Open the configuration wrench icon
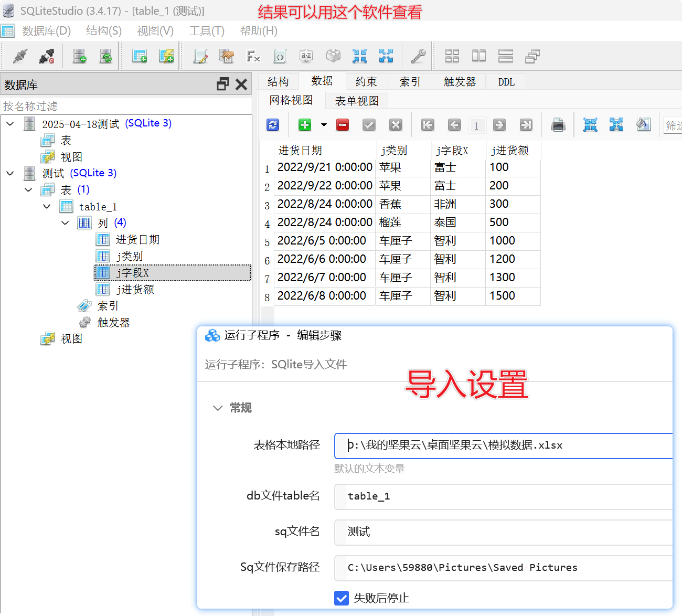 tap(418, 56)
